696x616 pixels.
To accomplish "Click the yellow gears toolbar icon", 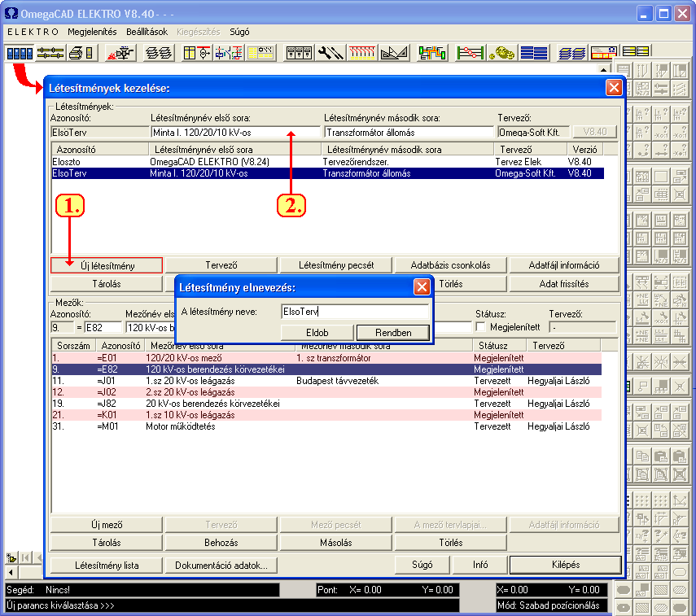I will pos(501,53).
